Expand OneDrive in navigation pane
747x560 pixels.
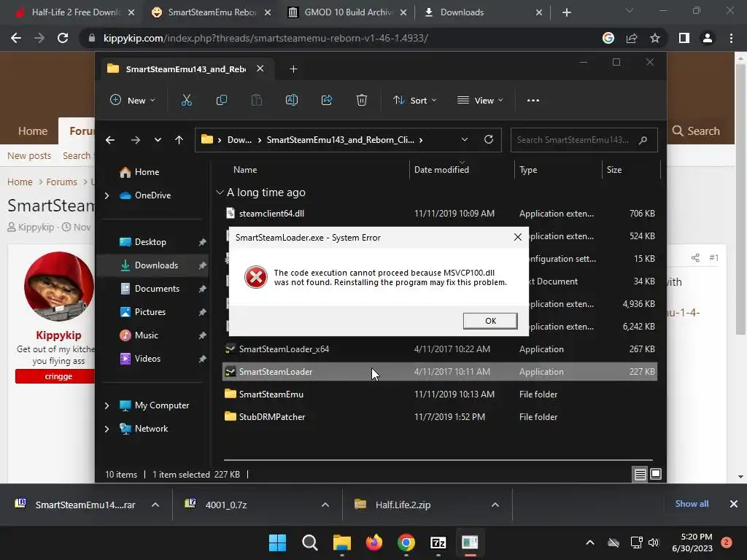tap(107, 195)
